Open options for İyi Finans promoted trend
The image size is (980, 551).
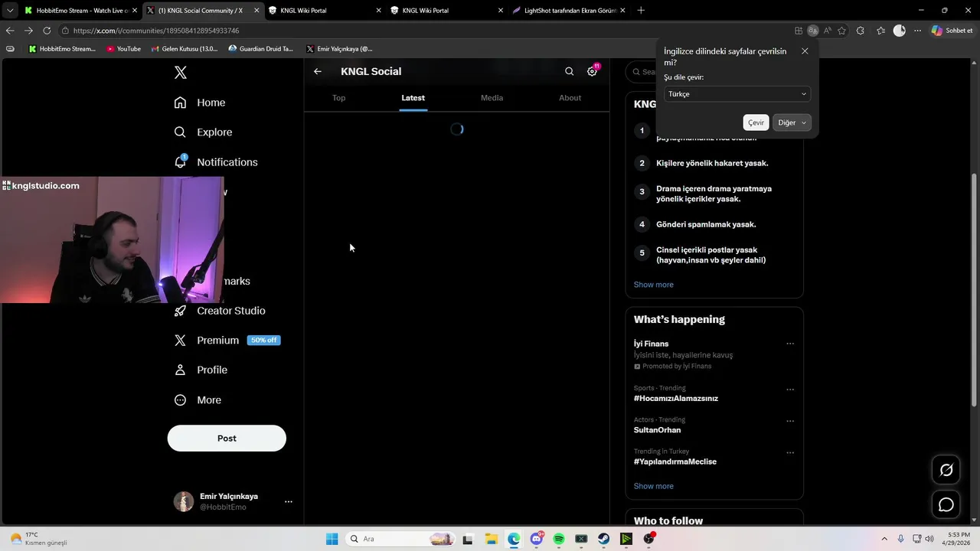790,344
